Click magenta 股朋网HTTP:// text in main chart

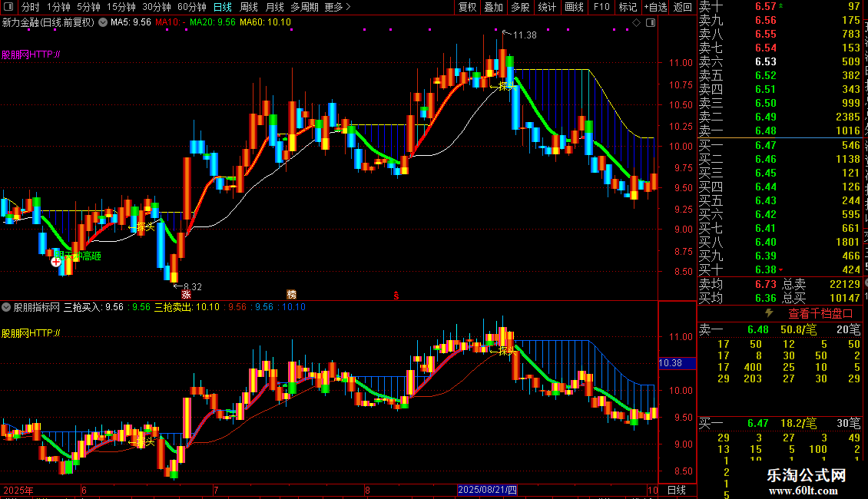click(x=31, y=55)
